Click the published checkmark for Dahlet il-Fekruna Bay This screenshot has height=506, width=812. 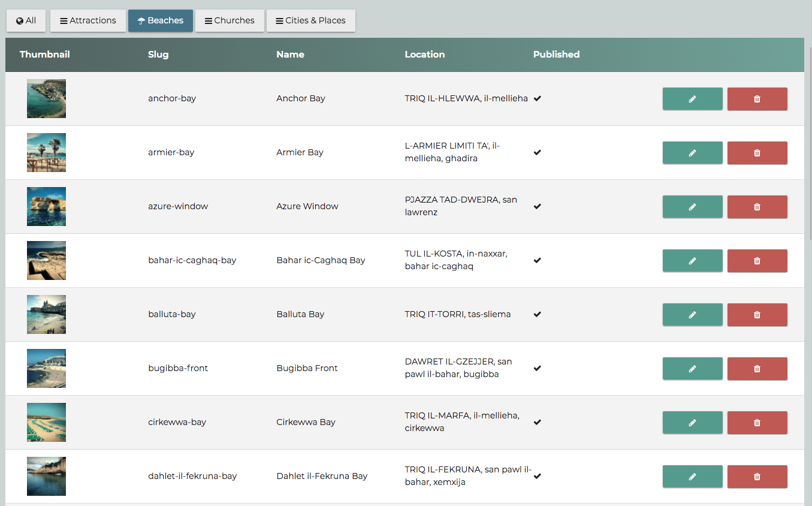(538, 476)
